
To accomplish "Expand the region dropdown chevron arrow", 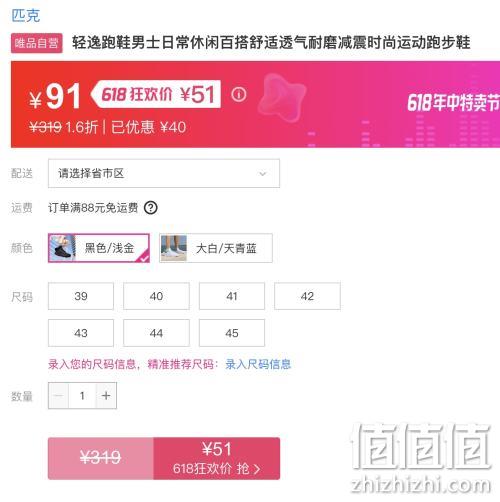I will pos(263,174).
